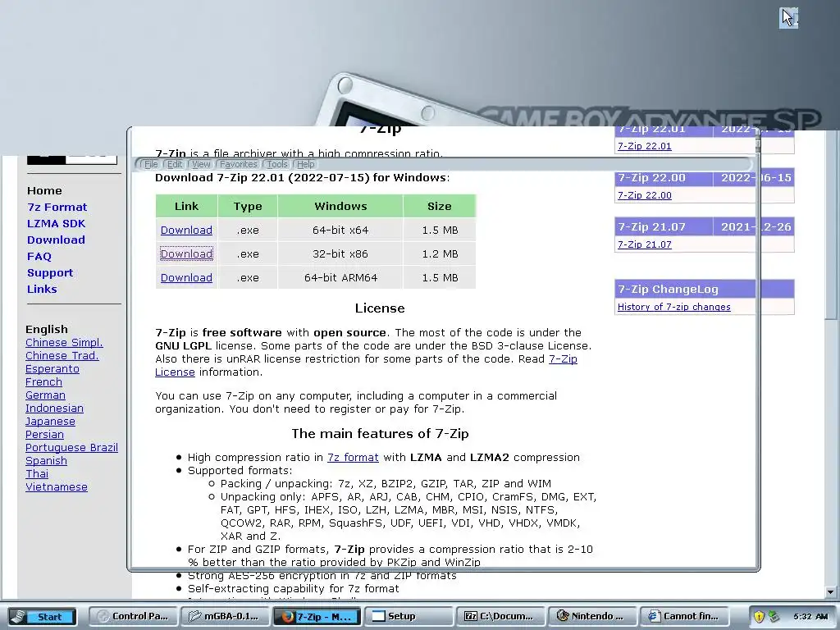
Task: Open the Help menu
Action: [x=305, y=164]
